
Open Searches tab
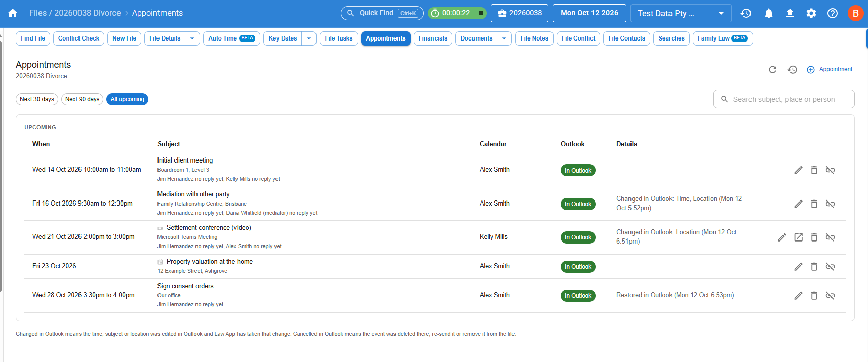[x=672, y=38]
